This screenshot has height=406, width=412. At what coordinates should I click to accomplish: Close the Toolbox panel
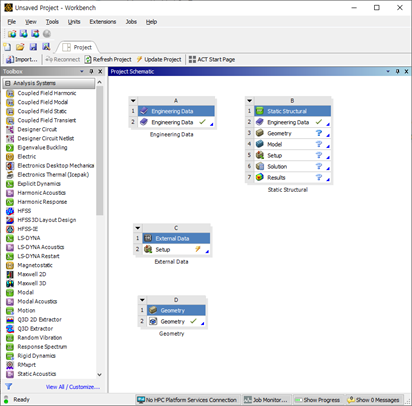tap(100, 71)
